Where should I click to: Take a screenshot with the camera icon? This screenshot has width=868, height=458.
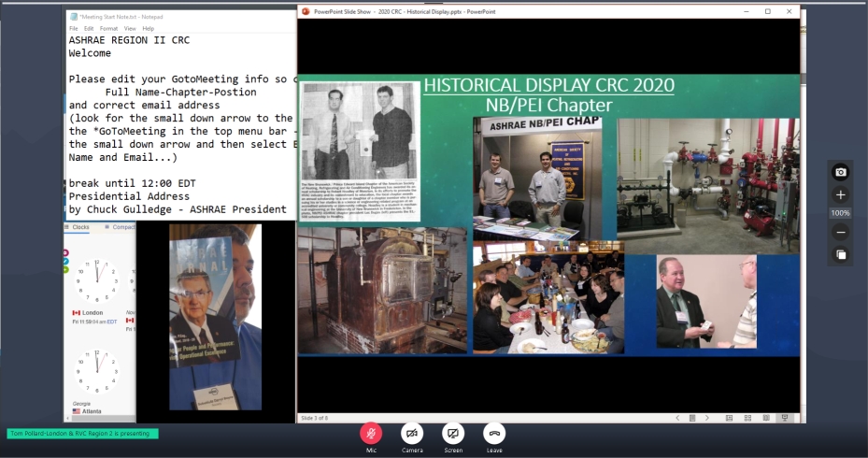tap(840, 172)
